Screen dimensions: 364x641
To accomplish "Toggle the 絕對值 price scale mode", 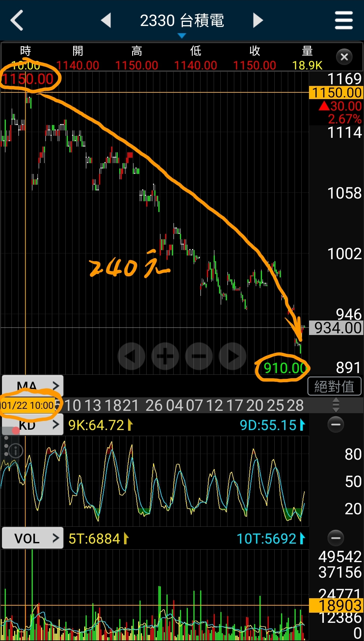I will 334,386.
